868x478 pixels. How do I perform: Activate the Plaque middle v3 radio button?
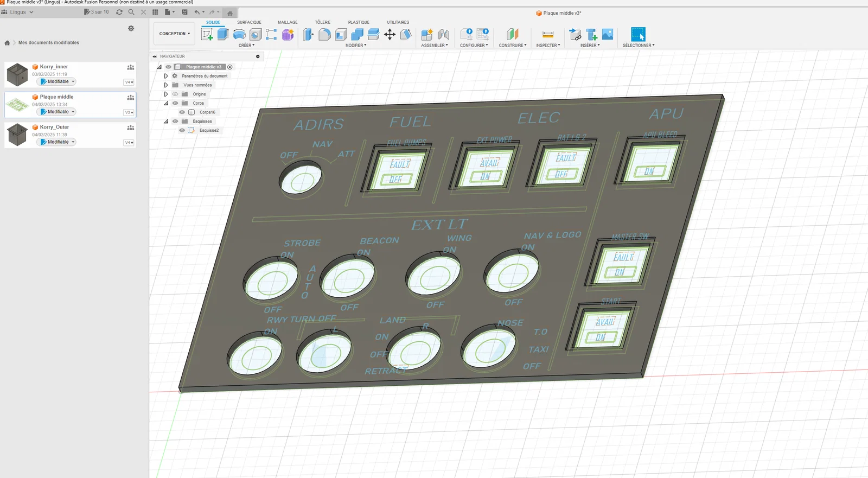[230, 67]
